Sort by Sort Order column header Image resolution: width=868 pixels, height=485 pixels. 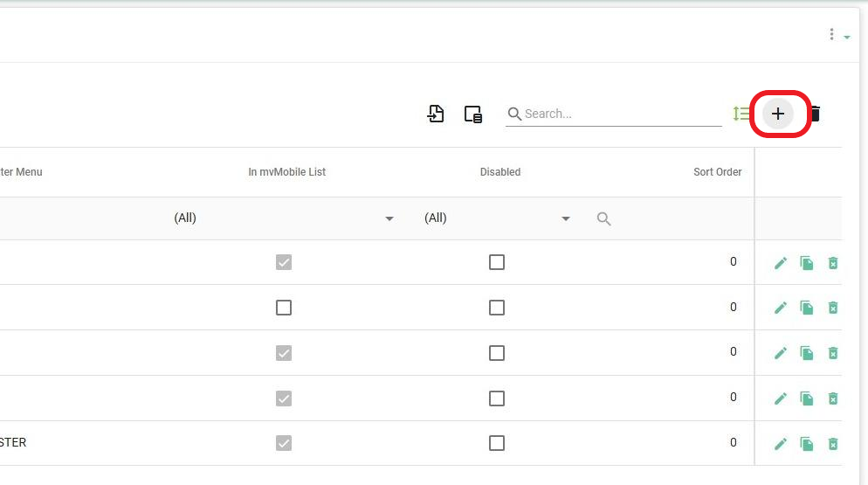[x=717, y=172]
